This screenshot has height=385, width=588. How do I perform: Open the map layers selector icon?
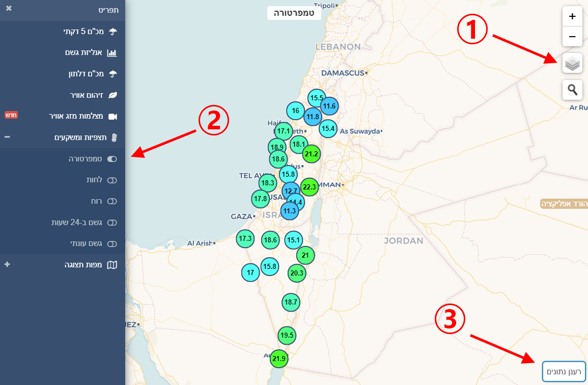(572, 64)
